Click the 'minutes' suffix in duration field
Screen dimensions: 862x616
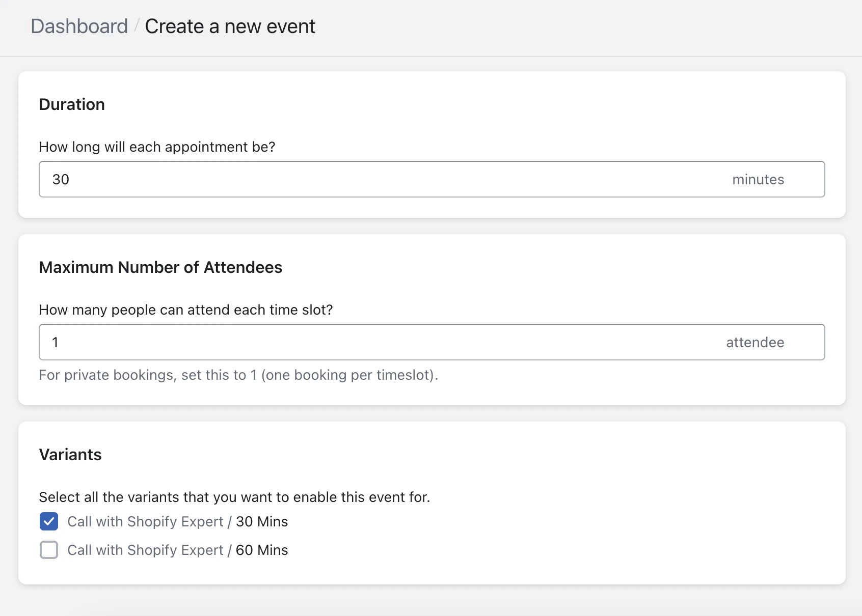pos(758,179)
